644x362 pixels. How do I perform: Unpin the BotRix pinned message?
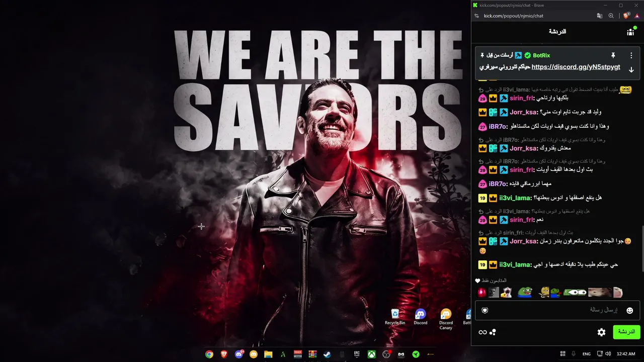pos(613,55)
